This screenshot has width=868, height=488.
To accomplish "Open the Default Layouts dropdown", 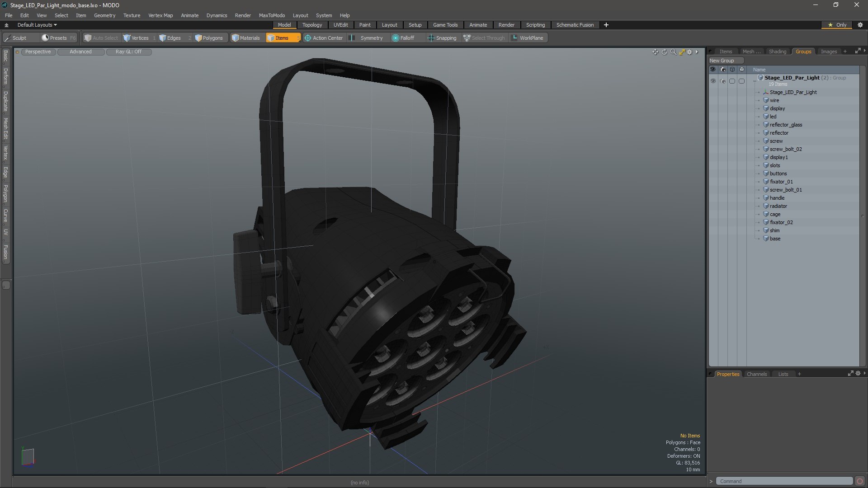I will point(37,25).
